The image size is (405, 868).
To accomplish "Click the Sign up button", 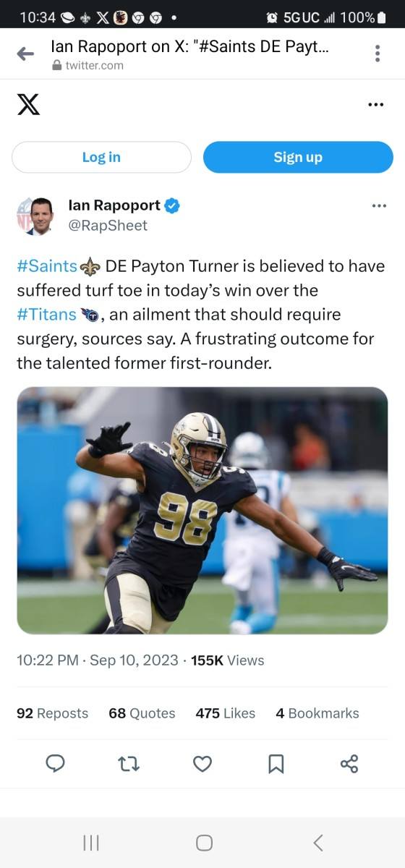I will point(298,157).
